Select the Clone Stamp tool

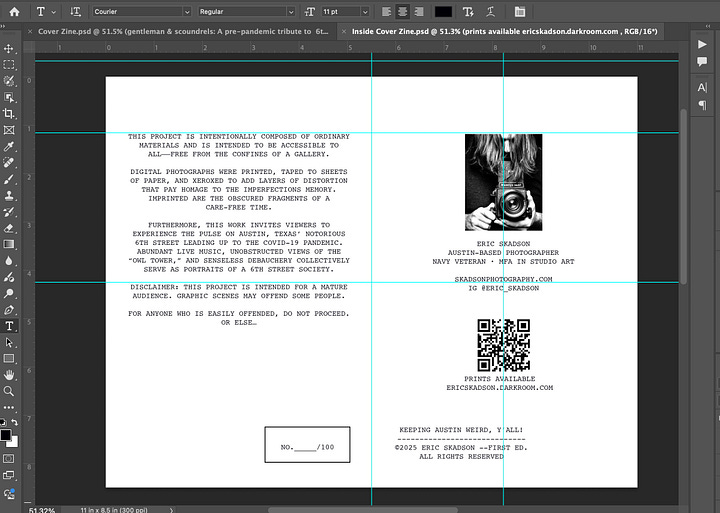click(x=9, y=195)
